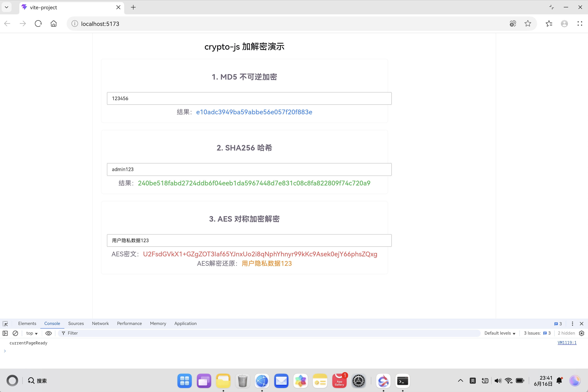Bookmark this page with the star icon
The image size is (588, 392).
pyautogui.click(x=528, y=24)
